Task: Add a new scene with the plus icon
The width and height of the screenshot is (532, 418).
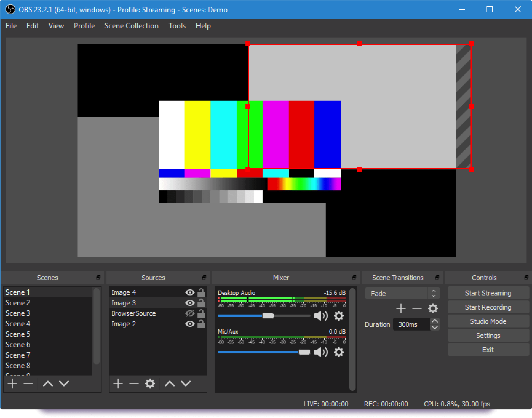Action: point(12,384)
